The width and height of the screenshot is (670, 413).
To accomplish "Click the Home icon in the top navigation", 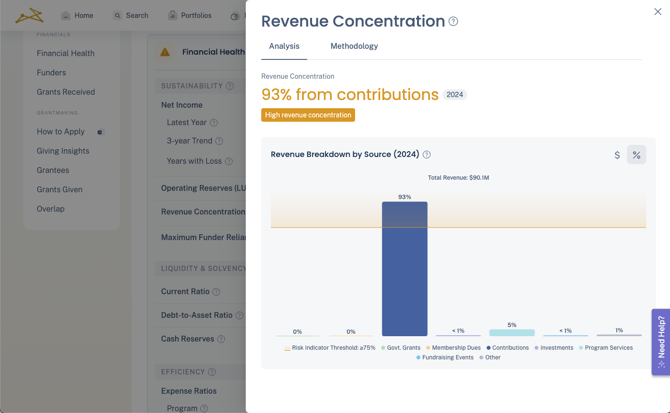I will pyautogui.click(x=66, y=16).
